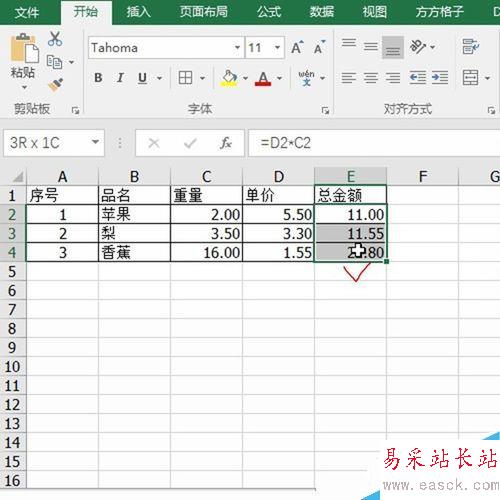This screenshot has width=500, height=500.
Task: Switch to 视图 ribbon tab
Action: tap(375, 12)
